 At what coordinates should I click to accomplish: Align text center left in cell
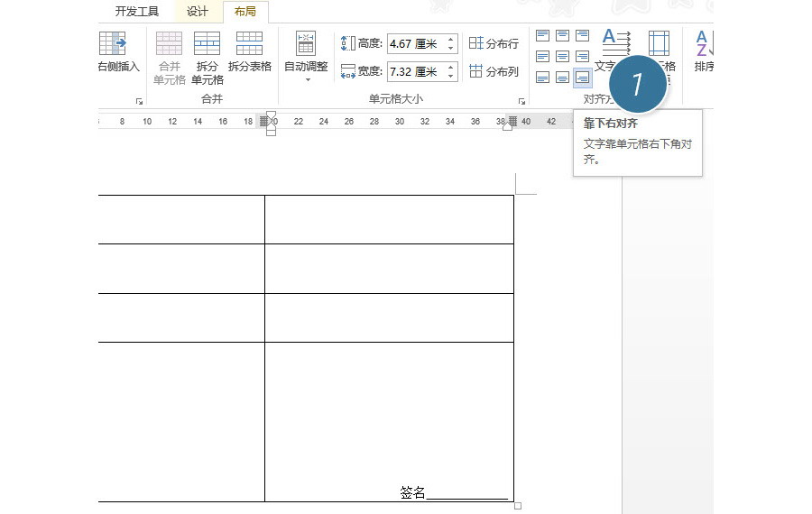click(x=543, y=57)
